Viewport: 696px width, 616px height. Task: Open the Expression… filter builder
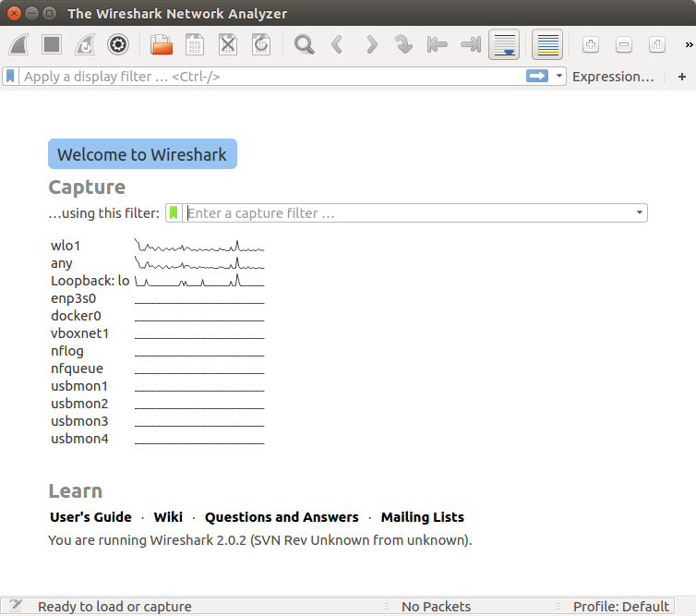click(613, 77)
